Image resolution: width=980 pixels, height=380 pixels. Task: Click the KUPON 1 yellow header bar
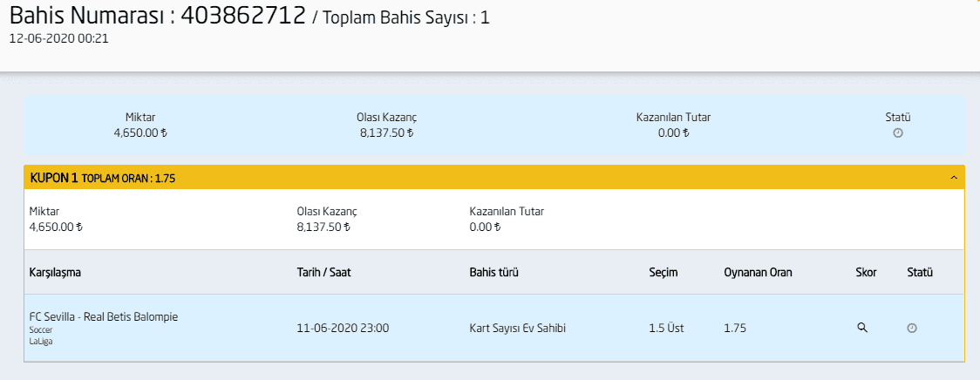(494, 178)
